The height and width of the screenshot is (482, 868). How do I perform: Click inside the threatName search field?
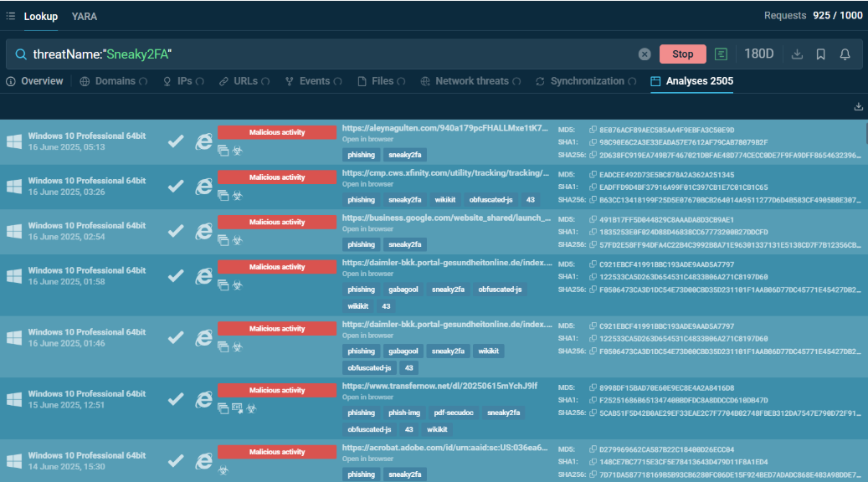click(x=332, y=54)
